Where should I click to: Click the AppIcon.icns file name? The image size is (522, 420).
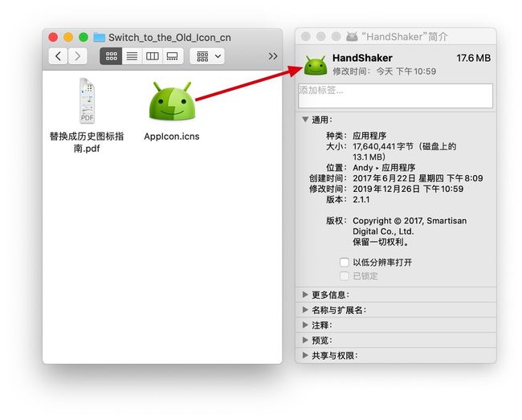(x=172, y=137)
